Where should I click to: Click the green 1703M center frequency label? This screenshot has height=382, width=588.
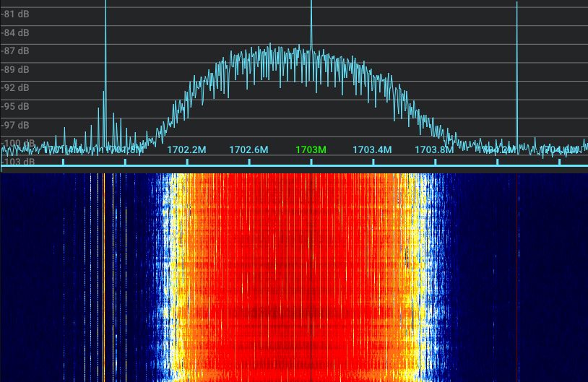tap(311, 149)
